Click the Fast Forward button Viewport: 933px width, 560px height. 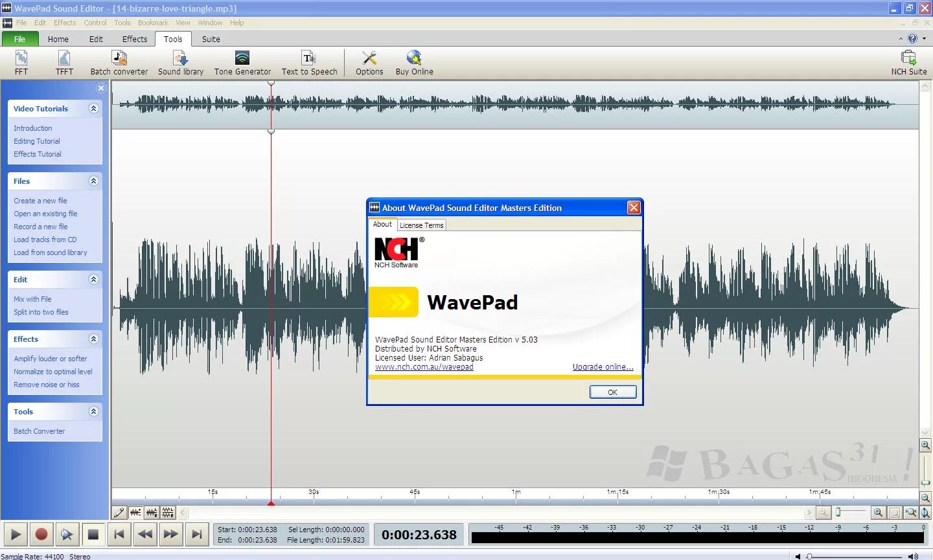[x=170, y=535]
